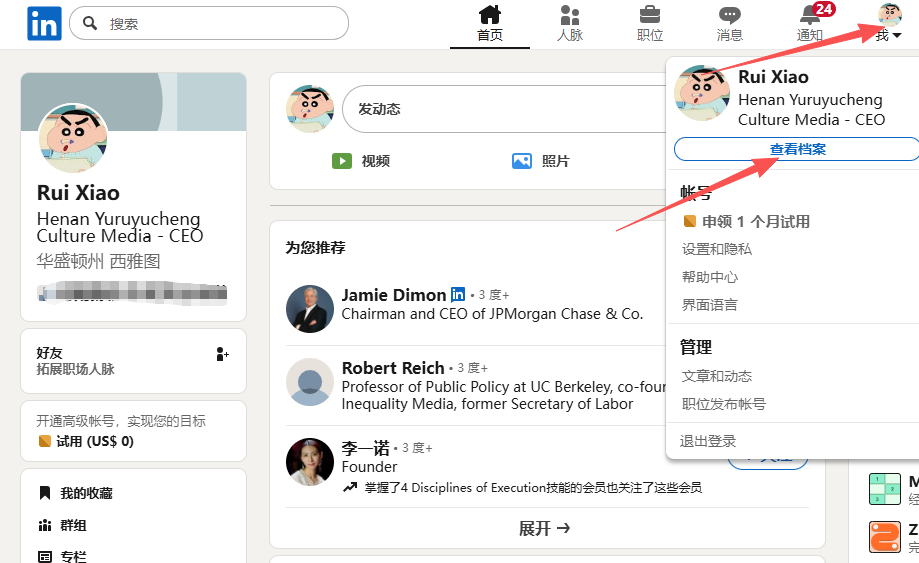Click 申领 1 个月试用 in menu
This screenshot has height=563, width=919.
[747, 221]
